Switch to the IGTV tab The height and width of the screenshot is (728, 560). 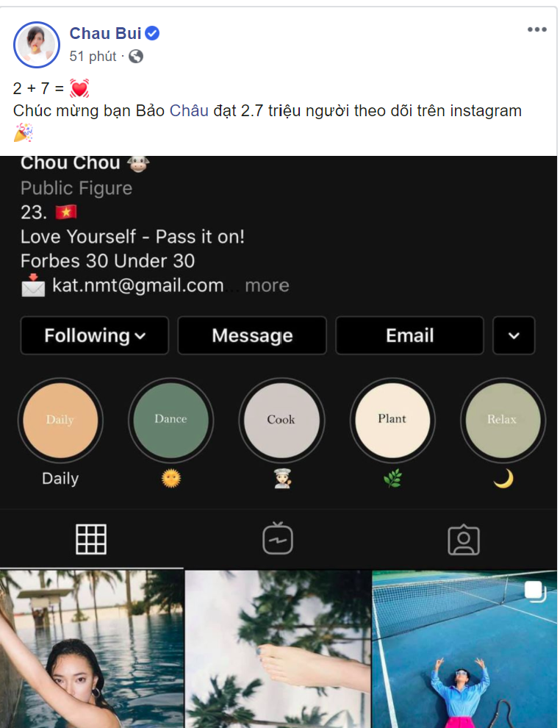point(278,538)
